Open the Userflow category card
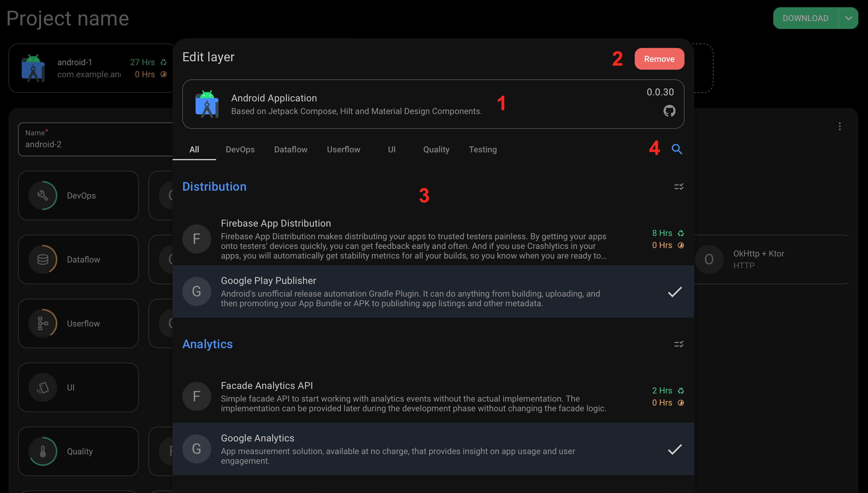This screenshot has height=493, width=868. click(x=78, y=323)
